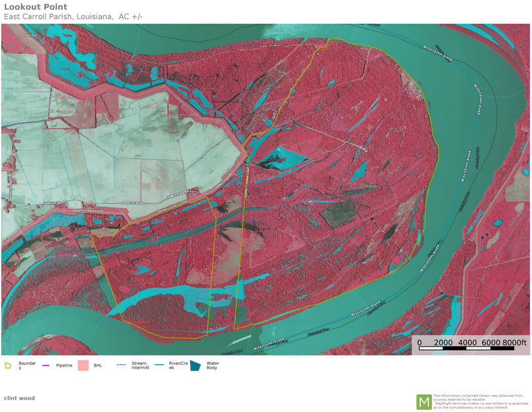
Task: Click the Pipeline legend text label
Action: tap(64, 365)
